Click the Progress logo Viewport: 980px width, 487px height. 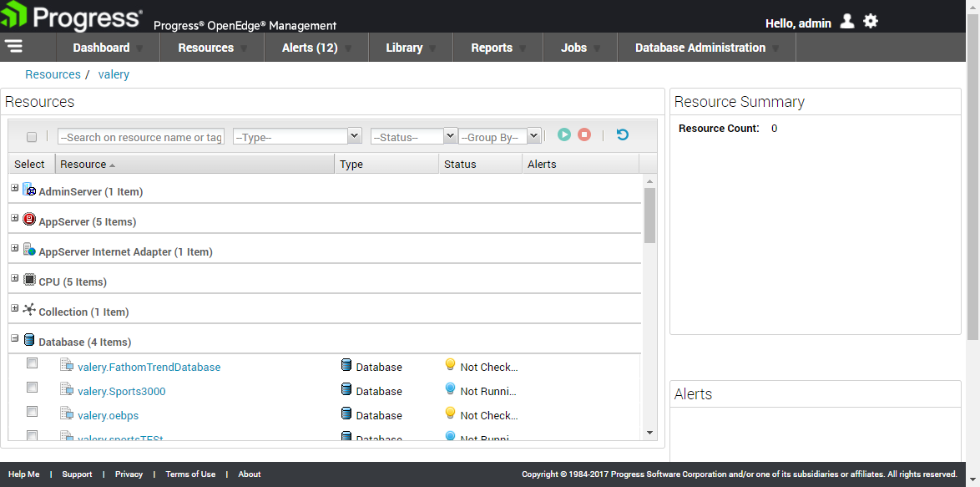point(71,17)
